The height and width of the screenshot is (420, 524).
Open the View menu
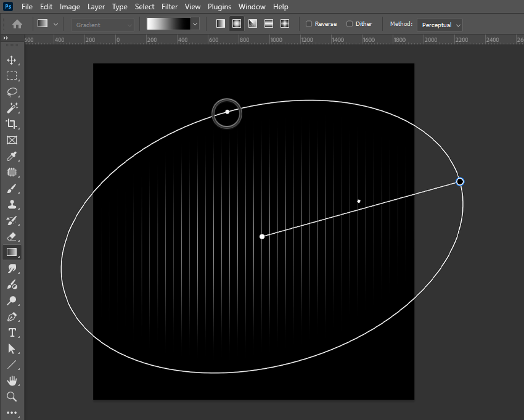click(x=192, y=7)
